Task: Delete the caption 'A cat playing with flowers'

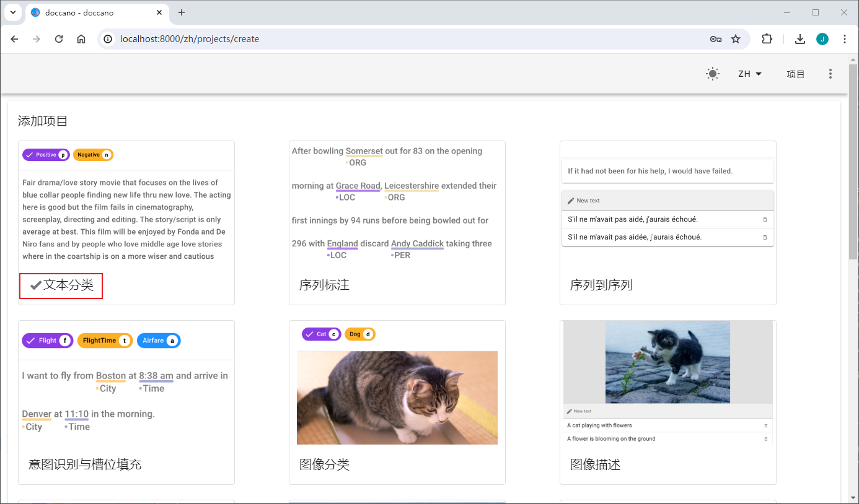Action: point(764,425)
